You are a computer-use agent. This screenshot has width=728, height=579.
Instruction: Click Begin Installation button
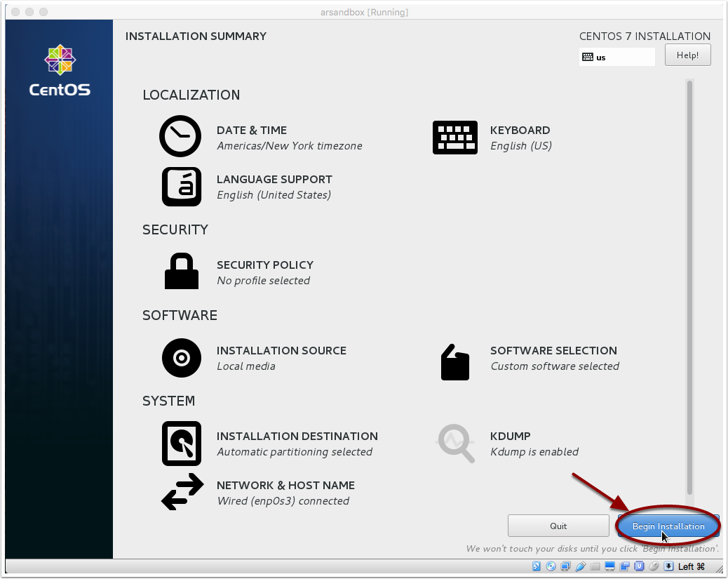[x=668, y=526]
